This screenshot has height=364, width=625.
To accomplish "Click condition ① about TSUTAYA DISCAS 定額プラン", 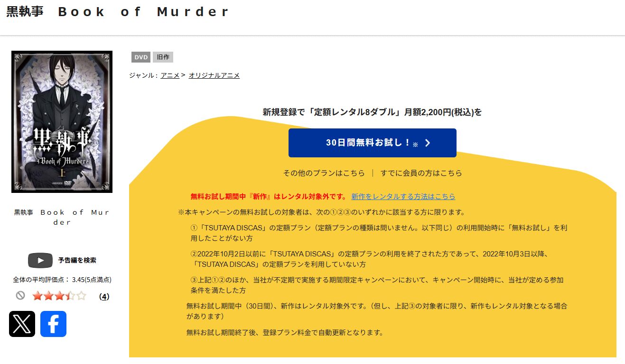I will tap(379, 233).
